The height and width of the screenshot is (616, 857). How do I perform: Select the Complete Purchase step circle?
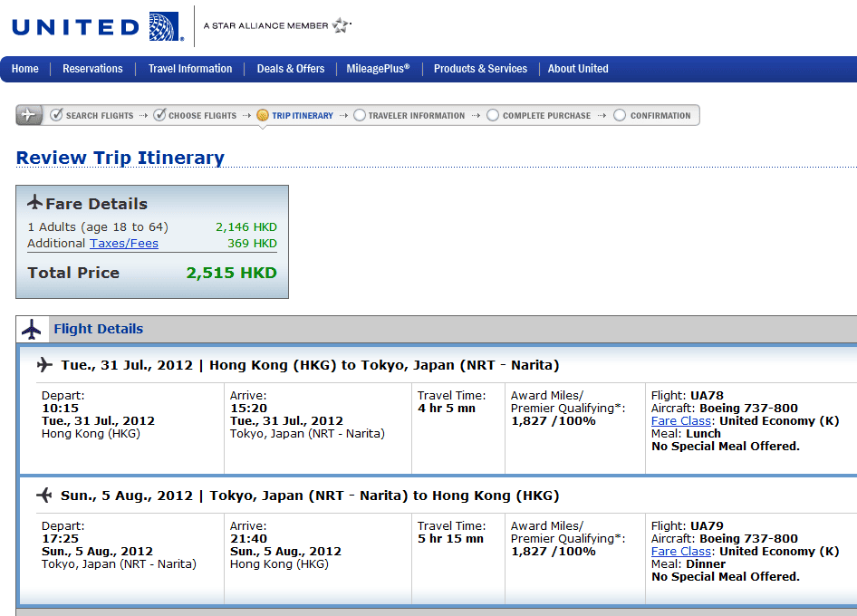coord(493,115)
